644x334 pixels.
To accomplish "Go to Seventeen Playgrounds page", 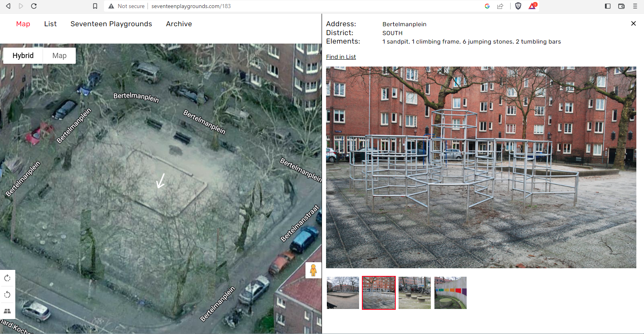I will pos(111,24).
